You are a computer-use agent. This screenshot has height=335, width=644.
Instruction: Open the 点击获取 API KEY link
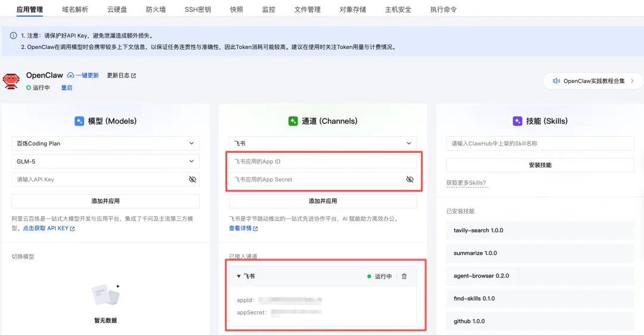tap(45, 228)
